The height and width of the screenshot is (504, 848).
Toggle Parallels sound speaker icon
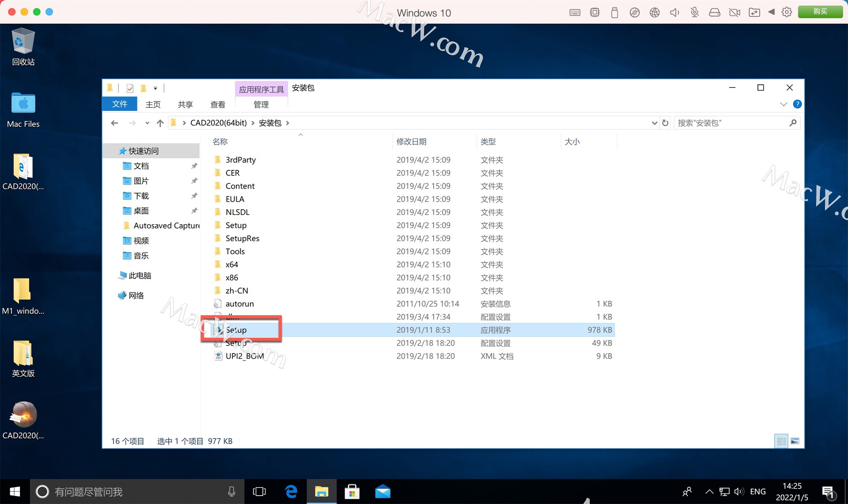pos(674,12)
